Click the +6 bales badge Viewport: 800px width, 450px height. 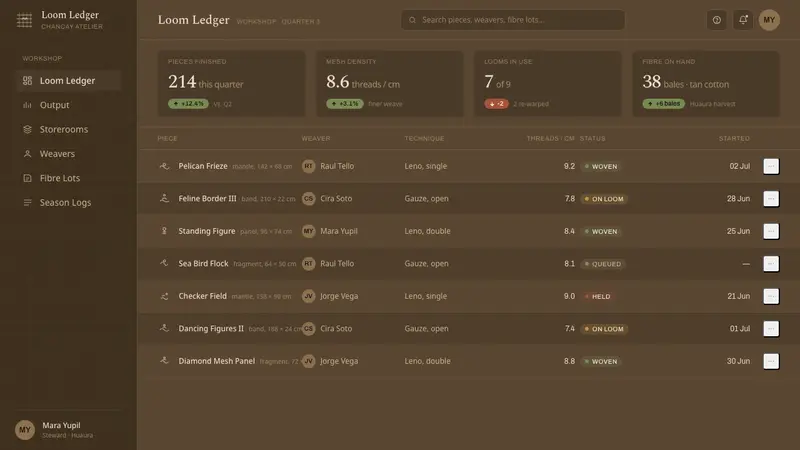663,104
